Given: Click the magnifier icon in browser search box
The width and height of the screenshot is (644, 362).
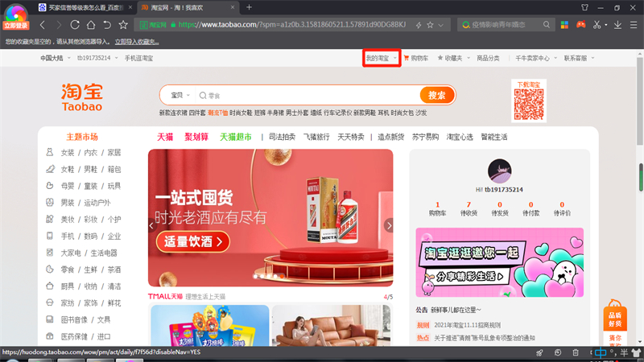Looking at the screenshot, I should (x=547, y=25).
